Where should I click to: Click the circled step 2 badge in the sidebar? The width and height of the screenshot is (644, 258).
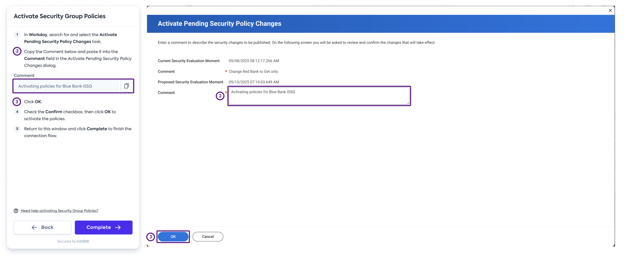17,51
